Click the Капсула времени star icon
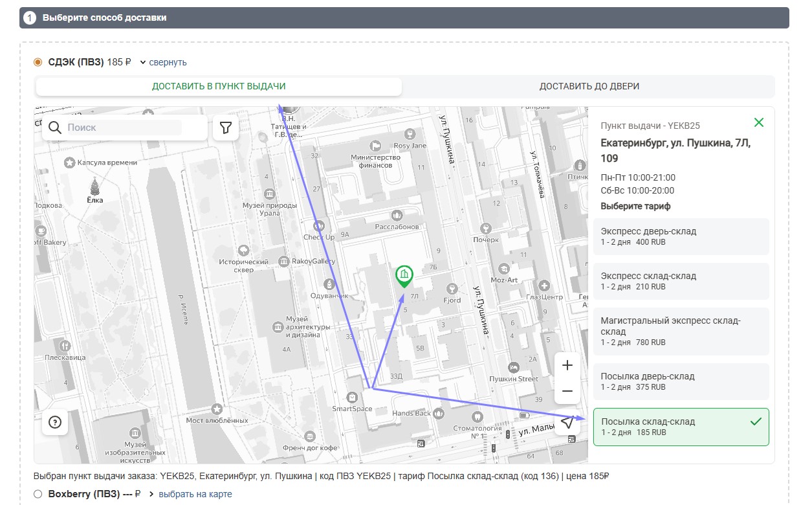The height and width of the screenshot is (505, 812). [x=69, y=163]
